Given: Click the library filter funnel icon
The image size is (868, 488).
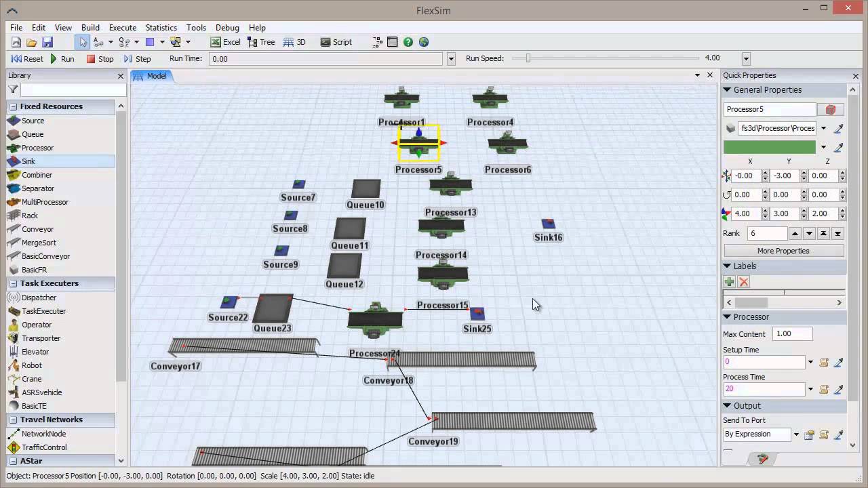Looking at the screenshot, I should pyautogui.click(x=13, y=89).
